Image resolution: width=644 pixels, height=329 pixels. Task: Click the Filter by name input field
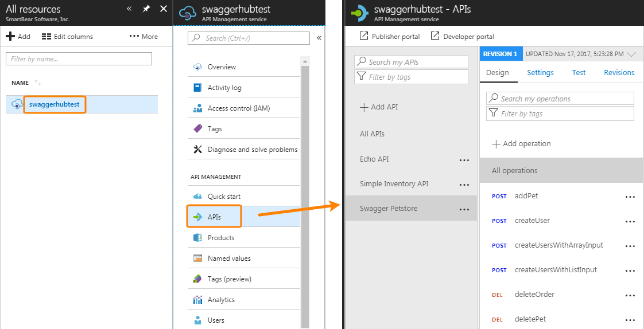(x=79, y=59)
